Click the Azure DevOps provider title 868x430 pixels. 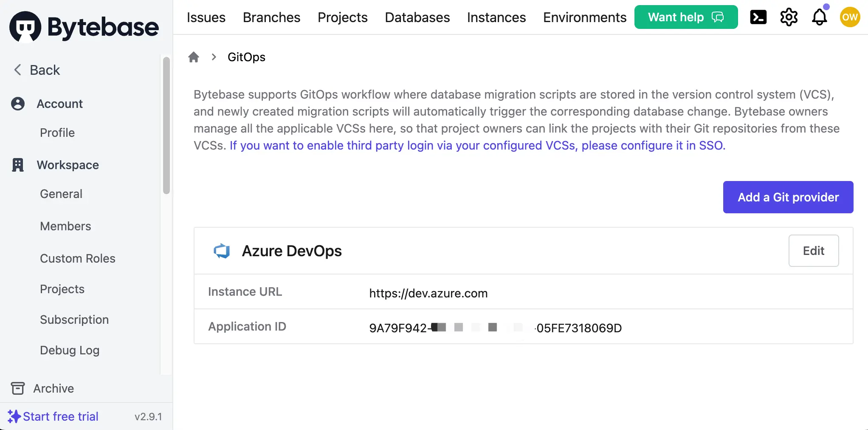pos(292,251)
